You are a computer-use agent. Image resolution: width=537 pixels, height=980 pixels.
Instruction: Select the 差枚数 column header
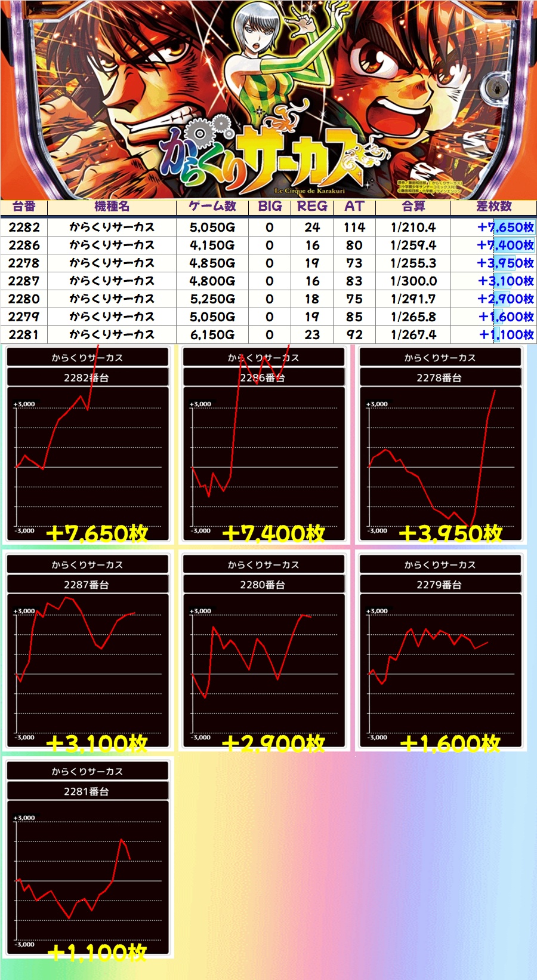[493, 207]
